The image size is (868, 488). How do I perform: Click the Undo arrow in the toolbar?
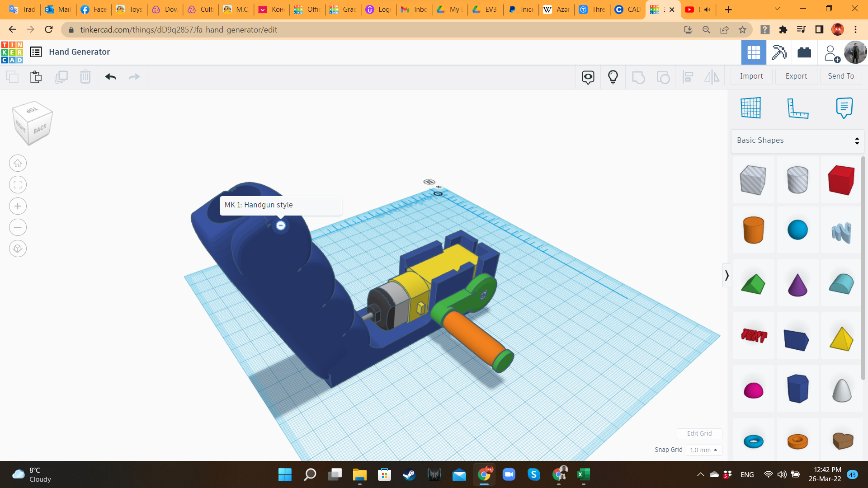tap(111, 77)
